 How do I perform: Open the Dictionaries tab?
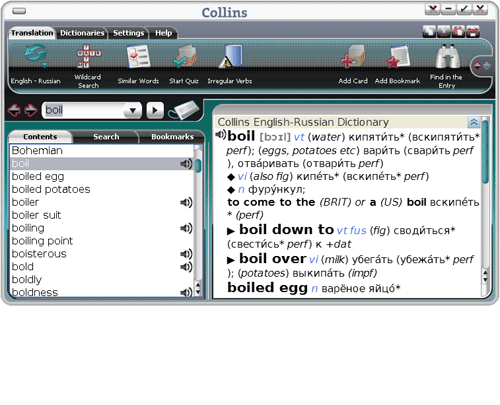[82, 33]
